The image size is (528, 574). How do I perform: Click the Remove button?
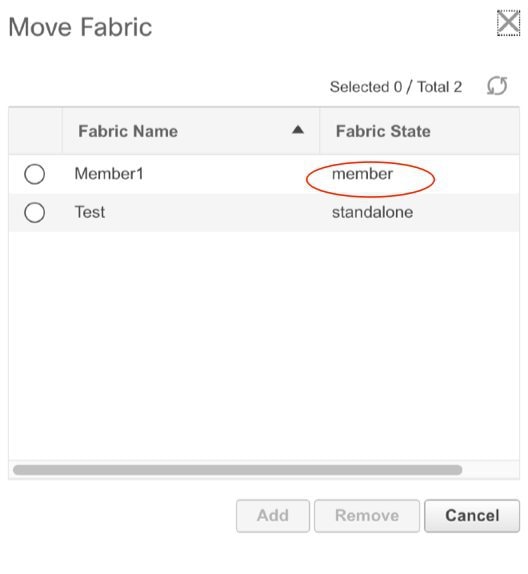tap(367, 515)
